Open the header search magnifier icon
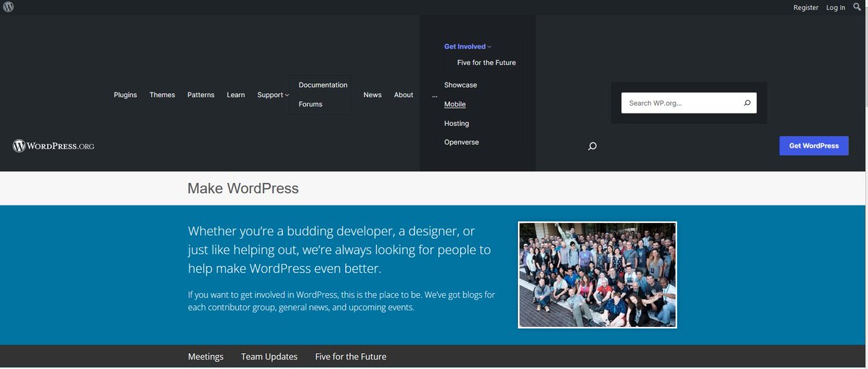Viewport: 868px width, 369px height. click(x=592, y=146)
